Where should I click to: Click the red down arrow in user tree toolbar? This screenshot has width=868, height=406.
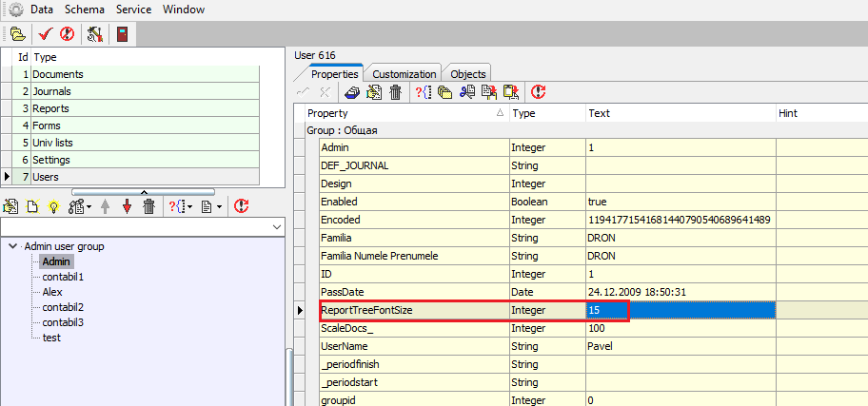[128, 207]
